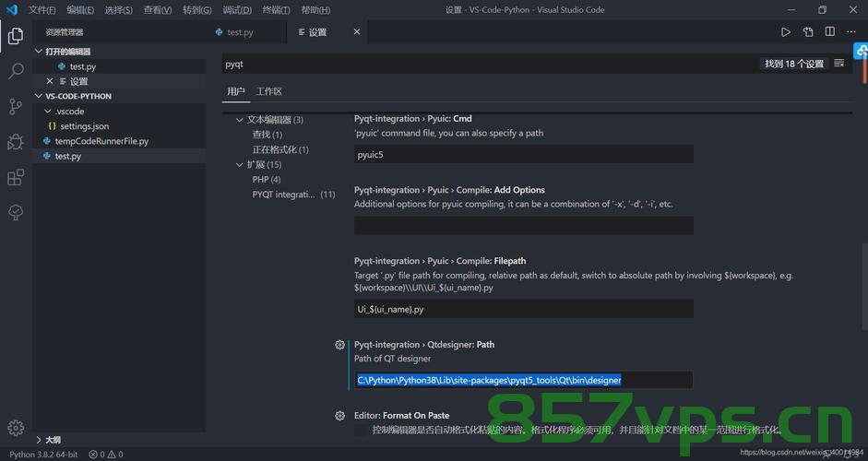Switch to the test.py editor tab
The image size is (868, 461).
tap(240, 32)
